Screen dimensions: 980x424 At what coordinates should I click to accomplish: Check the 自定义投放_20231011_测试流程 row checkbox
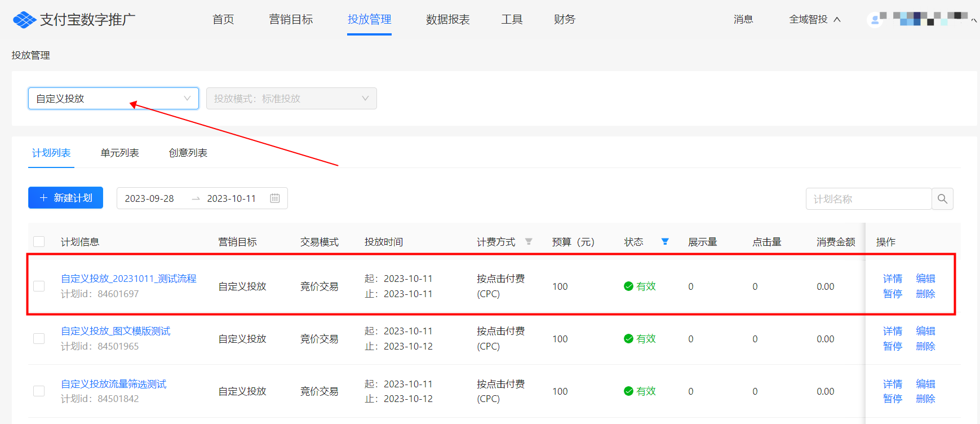[39, 286]
